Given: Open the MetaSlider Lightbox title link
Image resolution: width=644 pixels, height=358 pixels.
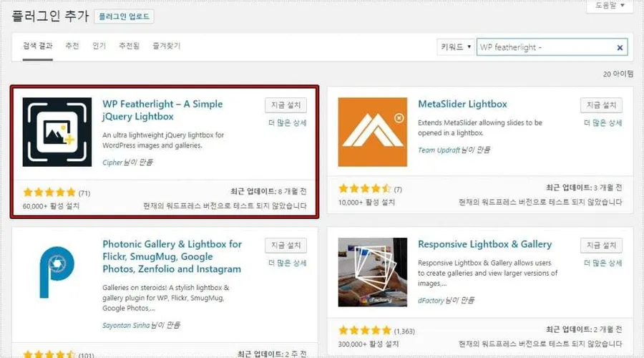Looking at the screenshot, I should tap(462, 104).
